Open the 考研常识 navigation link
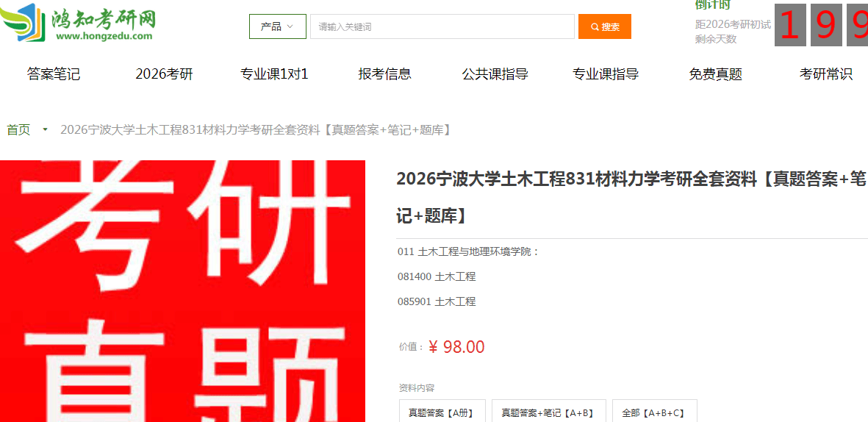Screen dimensions: 868x422 (826, 74)
